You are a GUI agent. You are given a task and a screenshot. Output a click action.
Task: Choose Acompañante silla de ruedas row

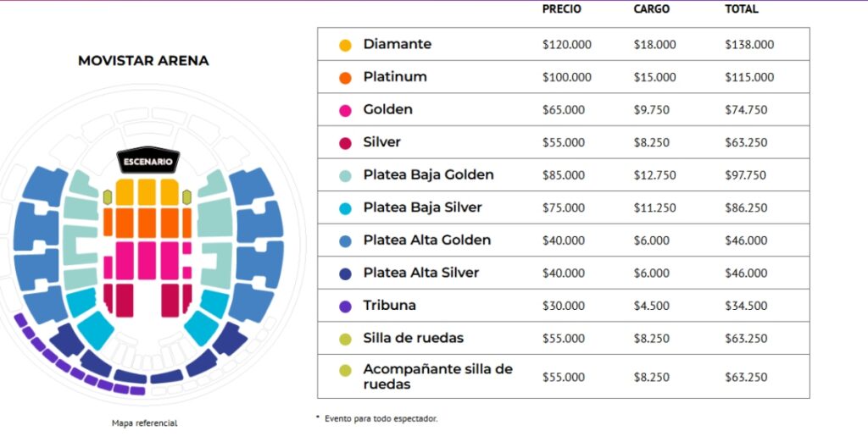point(564,376)
